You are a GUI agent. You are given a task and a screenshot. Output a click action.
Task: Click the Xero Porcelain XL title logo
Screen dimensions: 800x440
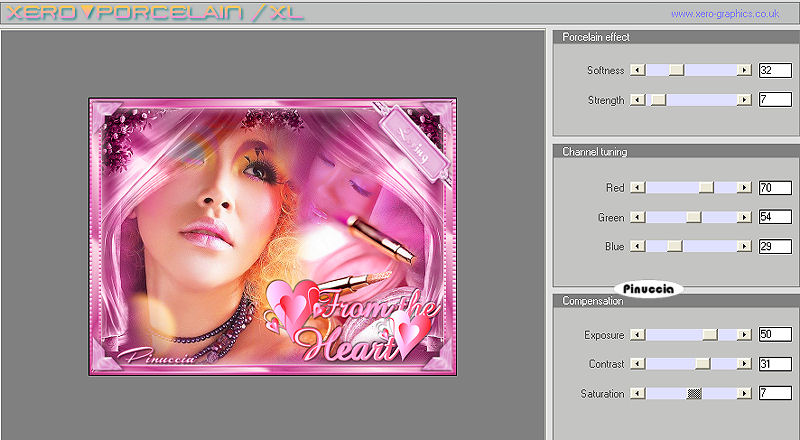tap(155, 13)
